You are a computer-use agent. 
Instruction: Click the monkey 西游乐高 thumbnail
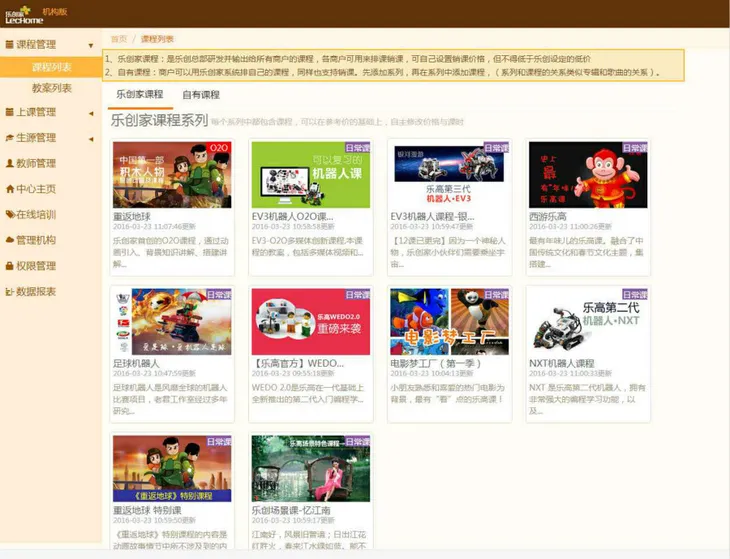[x=588, y=175]
